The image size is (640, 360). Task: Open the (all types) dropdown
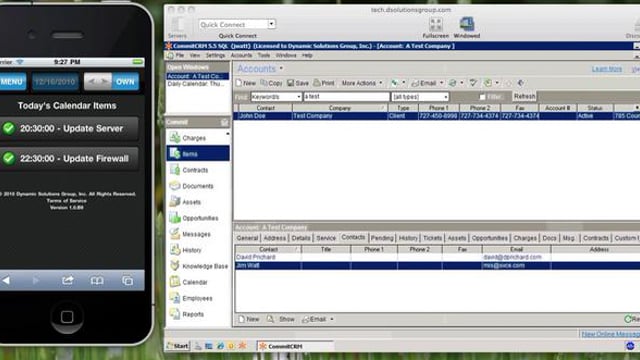click(446, 97)
